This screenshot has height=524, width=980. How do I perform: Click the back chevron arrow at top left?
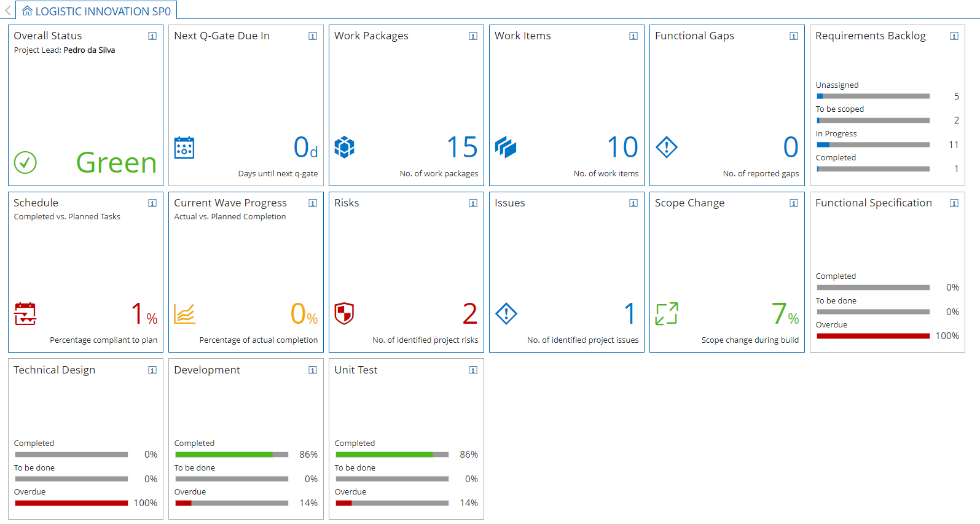pyautogui.click(x=8, y=10)
